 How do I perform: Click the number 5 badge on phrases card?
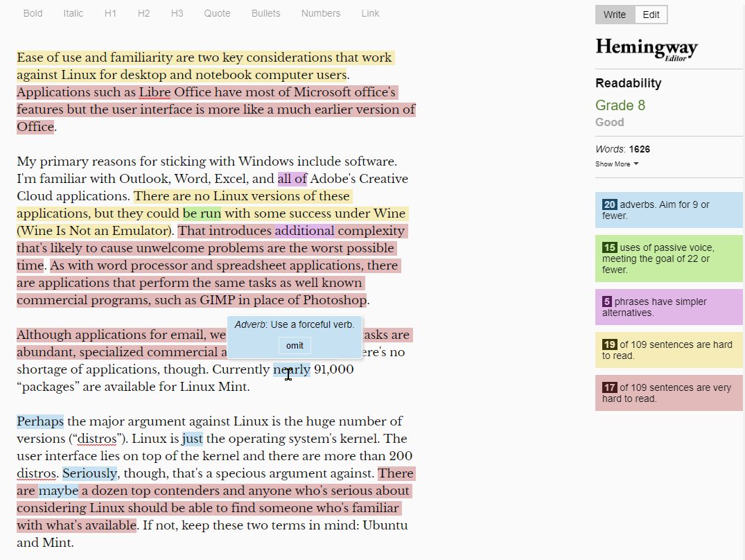pyautogui.click(x=606, y=301)
